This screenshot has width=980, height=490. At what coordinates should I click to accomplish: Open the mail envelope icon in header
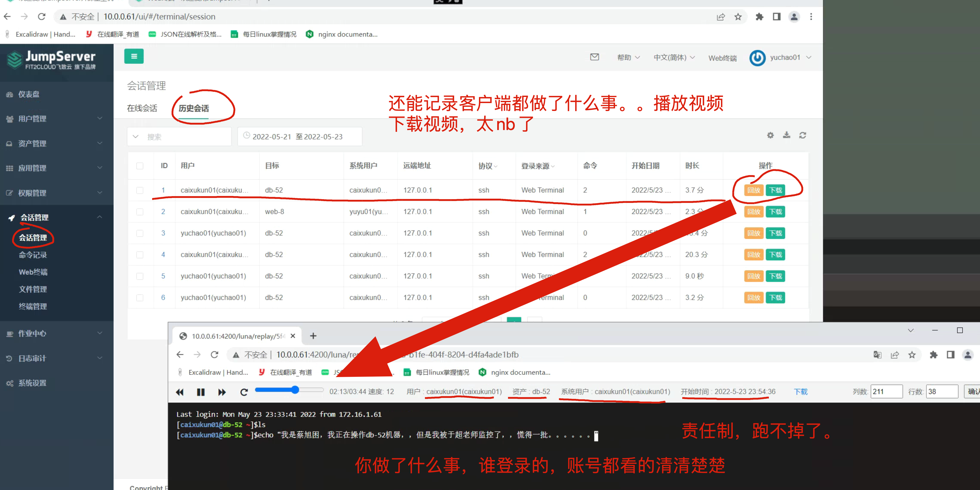(594, 57)
